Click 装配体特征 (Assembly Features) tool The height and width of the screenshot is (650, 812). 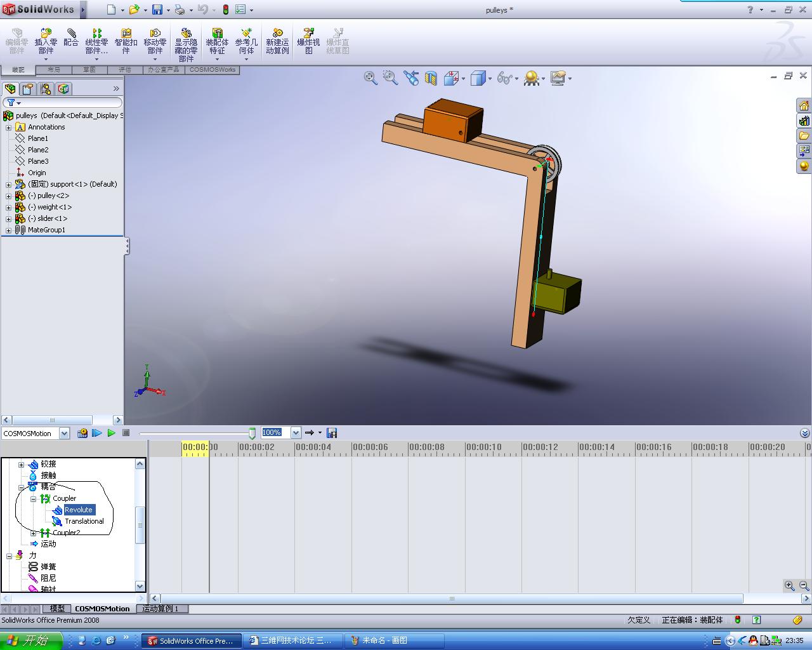(x=217, y=41)
